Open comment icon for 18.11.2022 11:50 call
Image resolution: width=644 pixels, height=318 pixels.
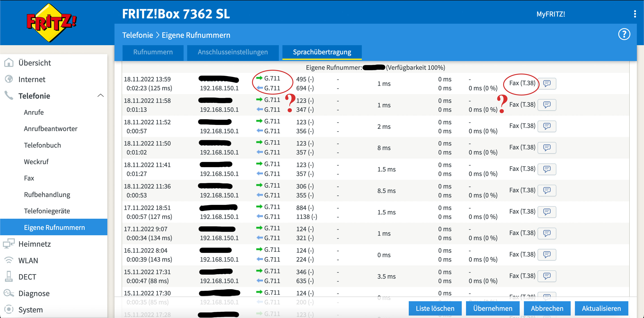pos(547,148)
